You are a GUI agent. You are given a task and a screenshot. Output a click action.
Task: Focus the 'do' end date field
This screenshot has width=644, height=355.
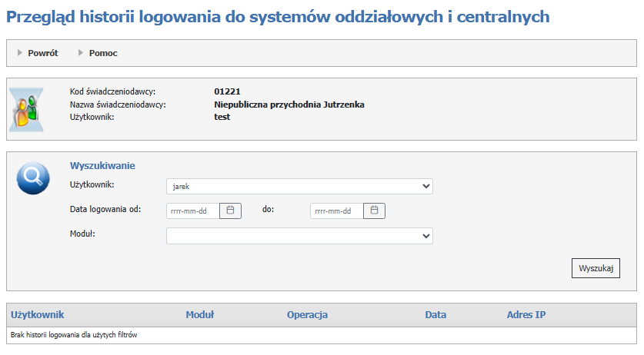pos(335,210)
